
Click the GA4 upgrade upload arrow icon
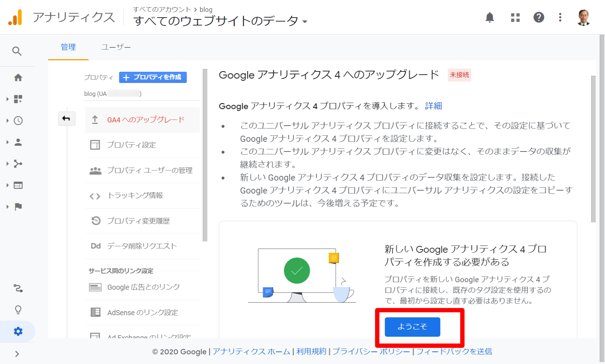[95, 120]
